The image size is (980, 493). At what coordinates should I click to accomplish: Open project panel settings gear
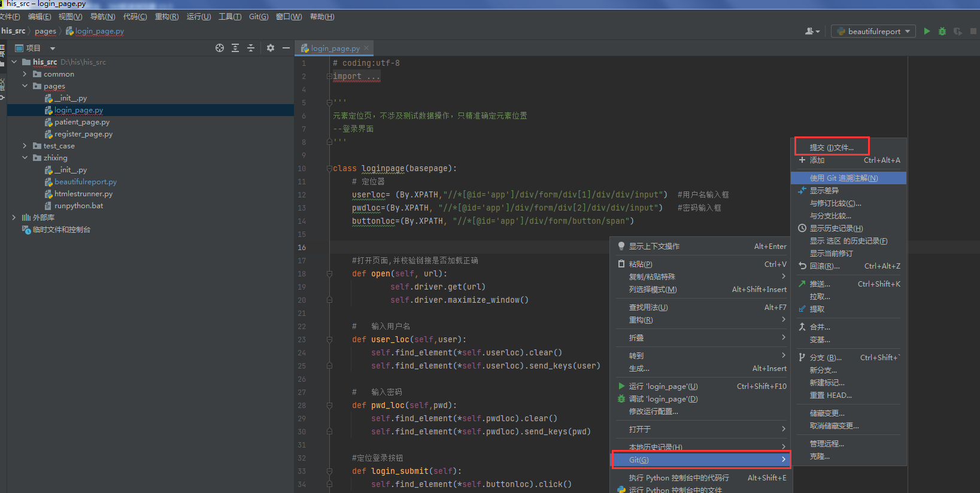pos(271,48)
